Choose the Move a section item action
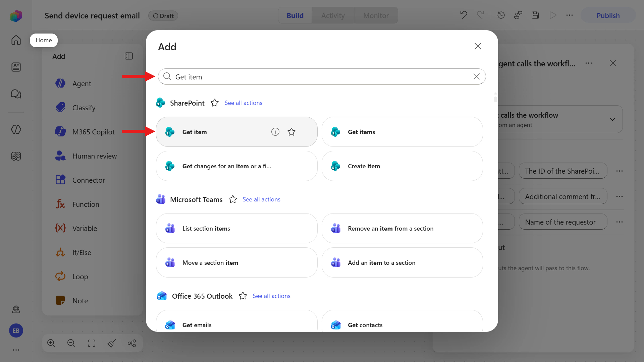Viewport: 644px width, 362px height. point(236,262)
